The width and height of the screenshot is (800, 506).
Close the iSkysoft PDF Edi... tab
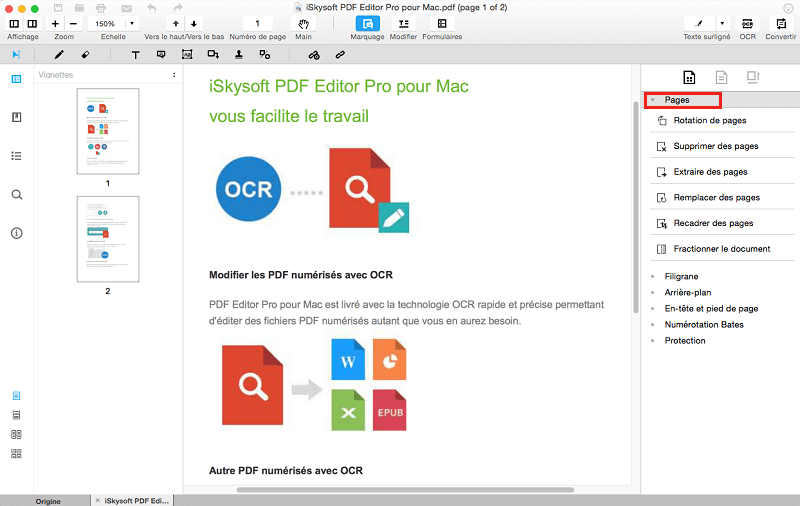click(x=97, y=500)
